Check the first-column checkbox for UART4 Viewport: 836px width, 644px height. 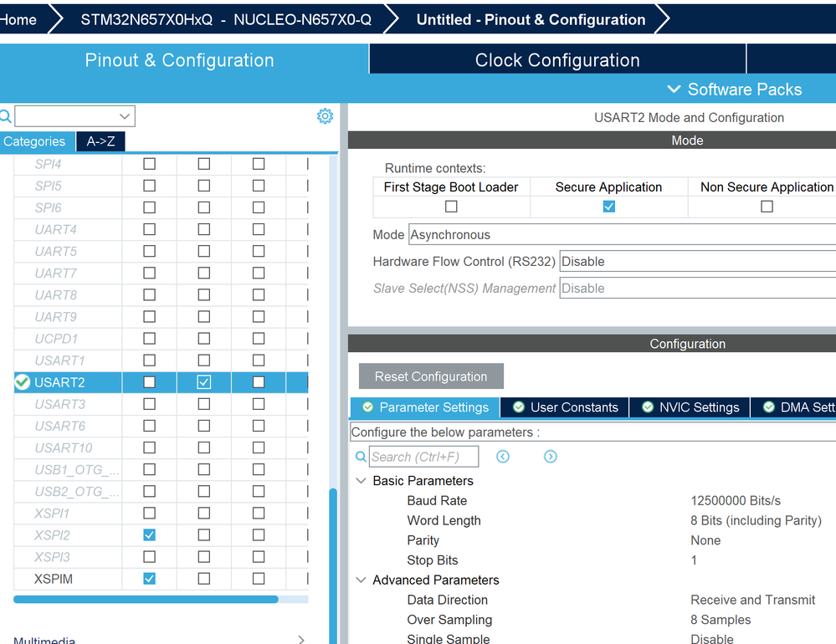[x=149, y=229]
